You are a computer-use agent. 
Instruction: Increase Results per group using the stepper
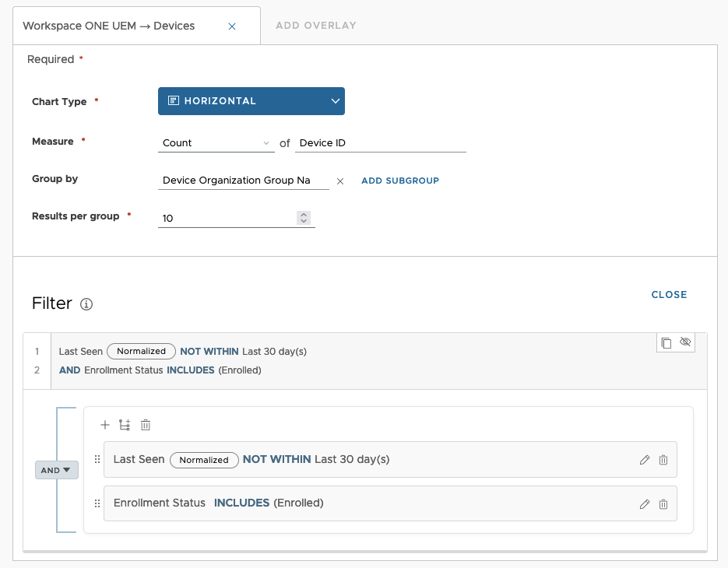tap(304, 215)
